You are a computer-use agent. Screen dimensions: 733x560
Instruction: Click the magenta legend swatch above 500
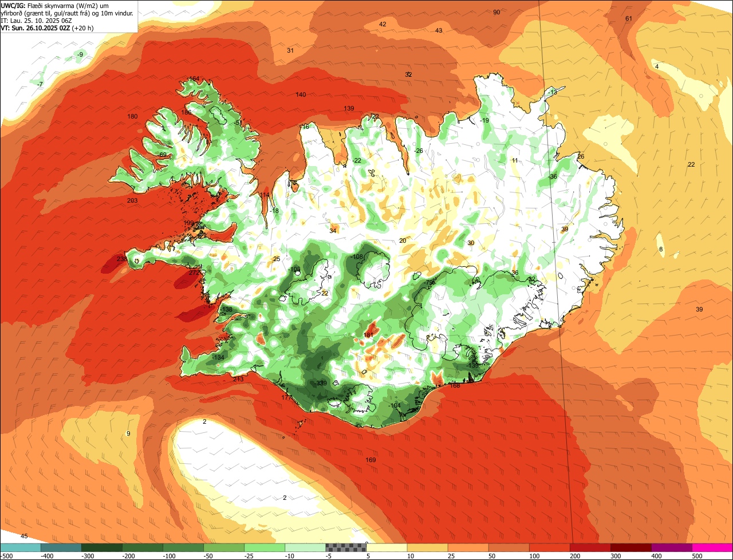pyautogui.click(x=712, y=547)
